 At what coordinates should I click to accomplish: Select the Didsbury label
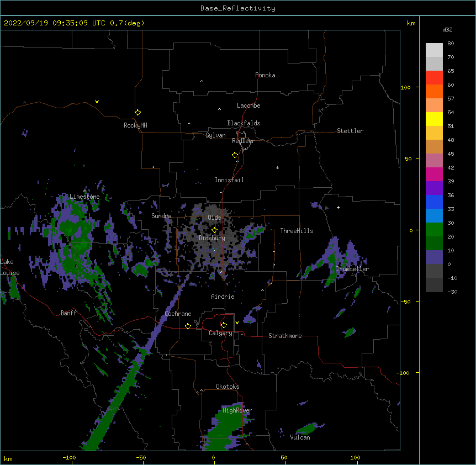pos(212,238)
